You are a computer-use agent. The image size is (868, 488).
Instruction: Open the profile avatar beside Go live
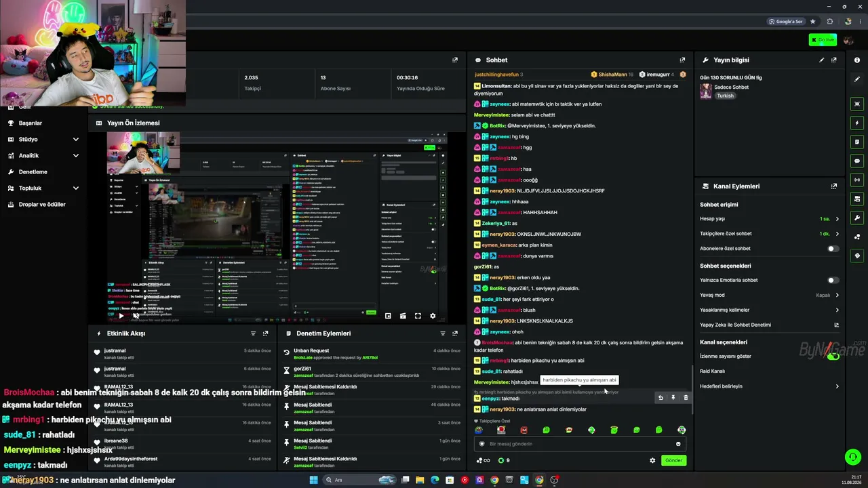pyautogui.click(x=848, y=40)
